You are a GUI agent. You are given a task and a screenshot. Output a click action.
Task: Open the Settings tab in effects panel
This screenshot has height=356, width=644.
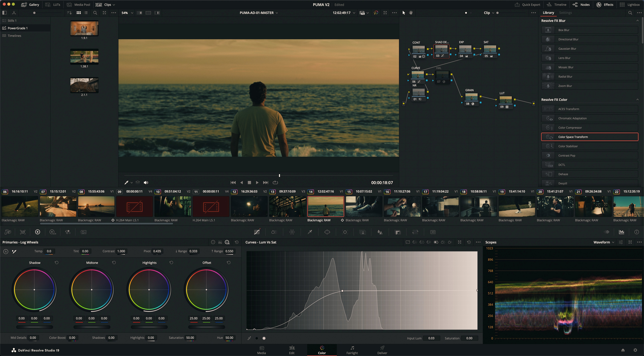pos(565,13)
